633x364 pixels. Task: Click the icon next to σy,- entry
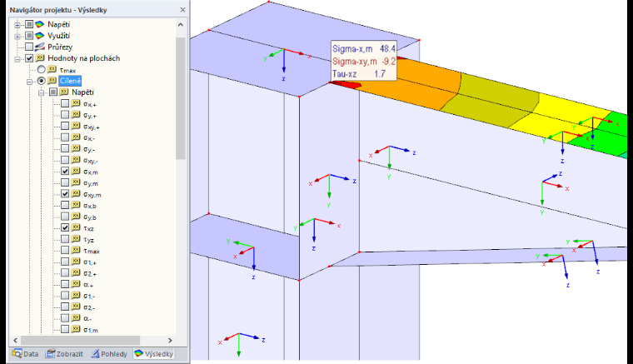(76, 149)
